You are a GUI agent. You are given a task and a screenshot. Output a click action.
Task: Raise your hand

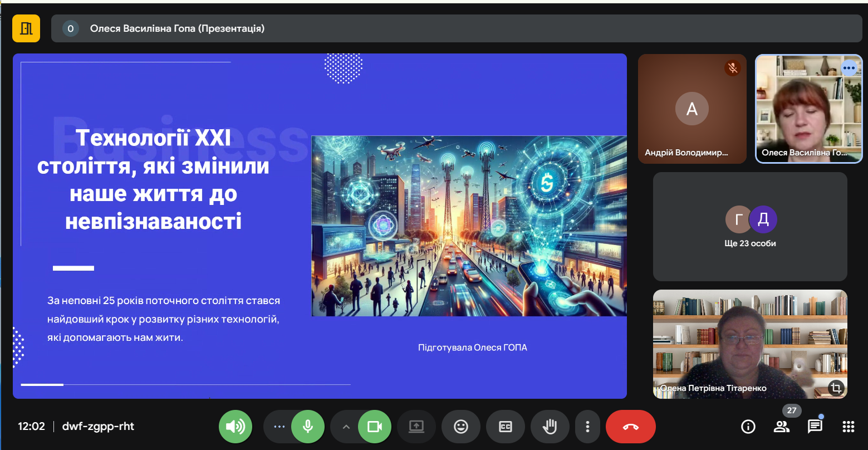point(550,427)
